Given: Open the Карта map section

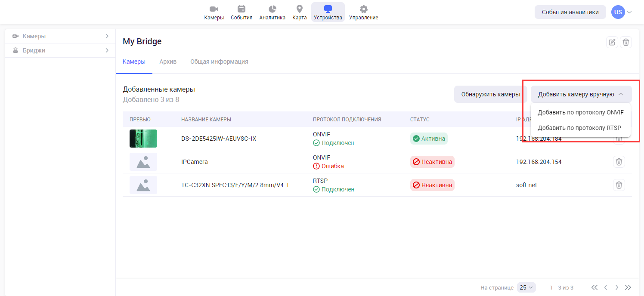Looking at the screenshot, I should point(300,12).
